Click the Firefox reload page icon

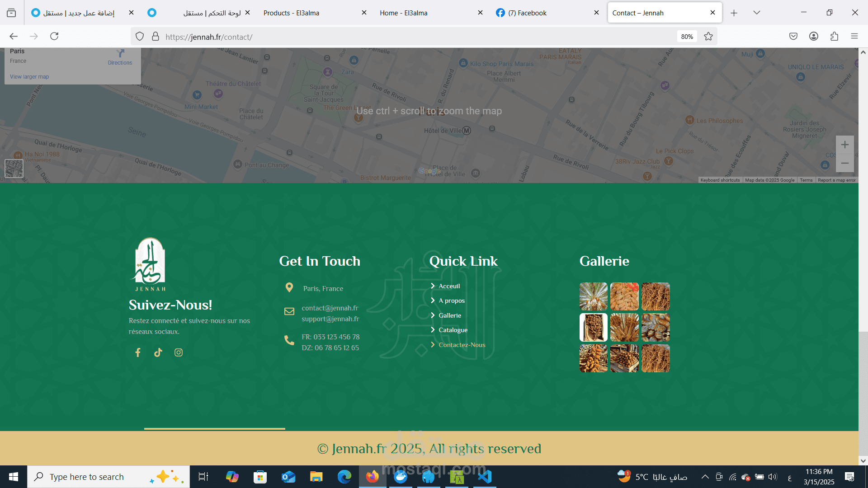[x=54, y=36]
